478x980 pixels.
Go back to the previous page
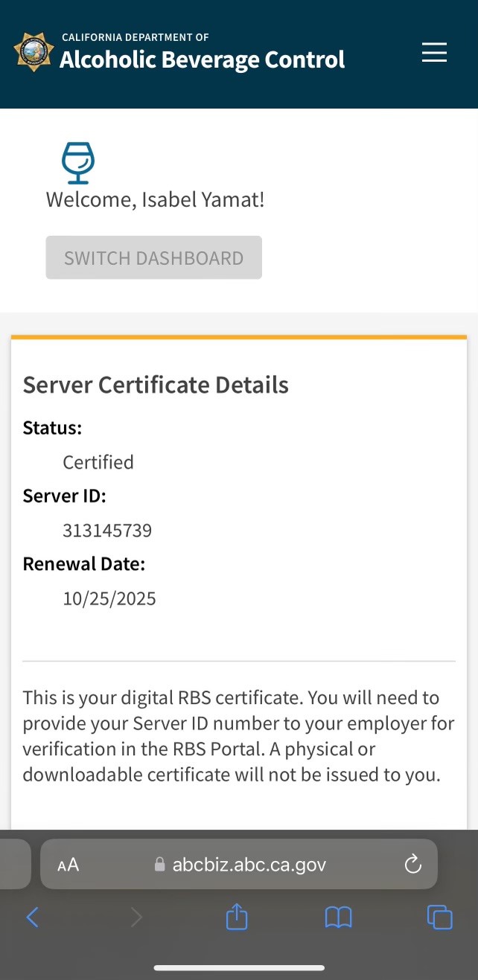32,917
